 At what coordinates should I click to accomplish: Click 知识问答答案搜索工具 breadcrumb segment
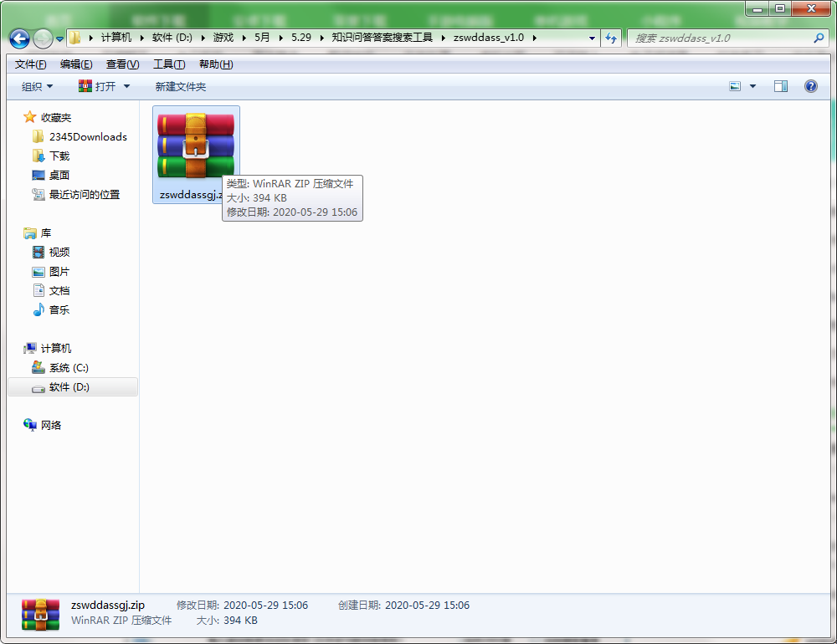click(x=383, y=38)
